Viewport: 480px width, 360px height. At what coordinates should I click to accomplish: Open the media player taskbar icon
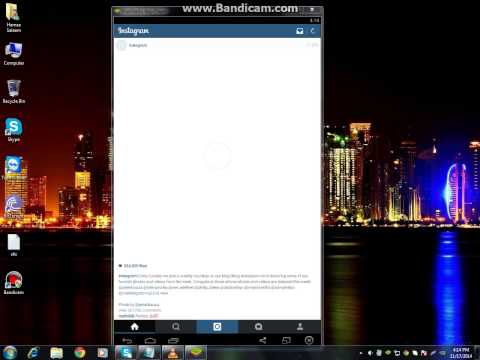(103, 353)
